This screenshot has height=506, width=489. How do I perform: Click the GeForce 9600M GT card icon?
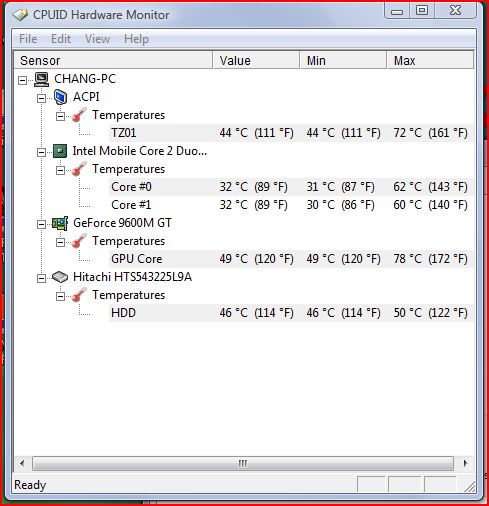click(x=60, y=223)
